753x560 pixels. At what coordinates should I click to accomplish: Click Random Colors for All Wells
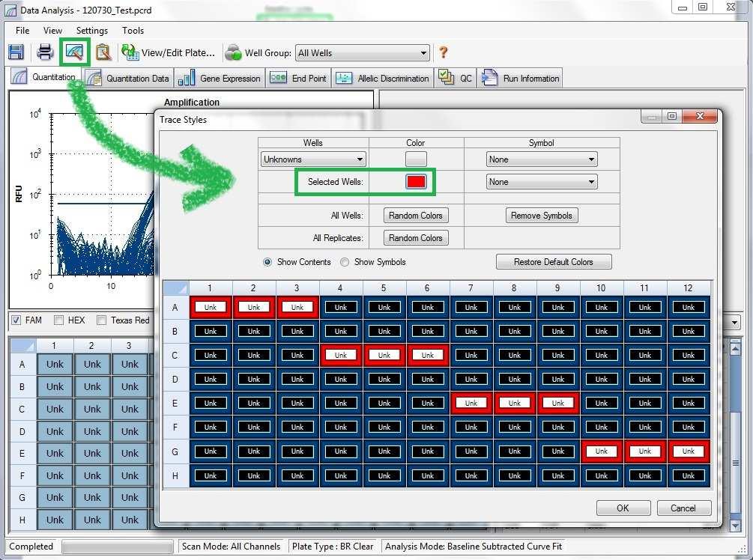pos(416,216)
